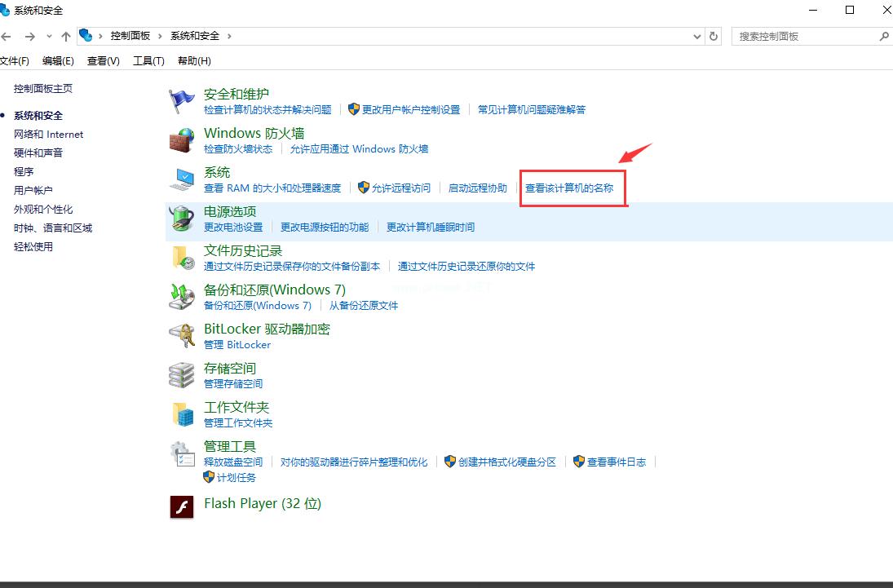Viewport: 893px width, 588px height.
Task: Select 程序 category in sidebar
Action: [24, 172]
